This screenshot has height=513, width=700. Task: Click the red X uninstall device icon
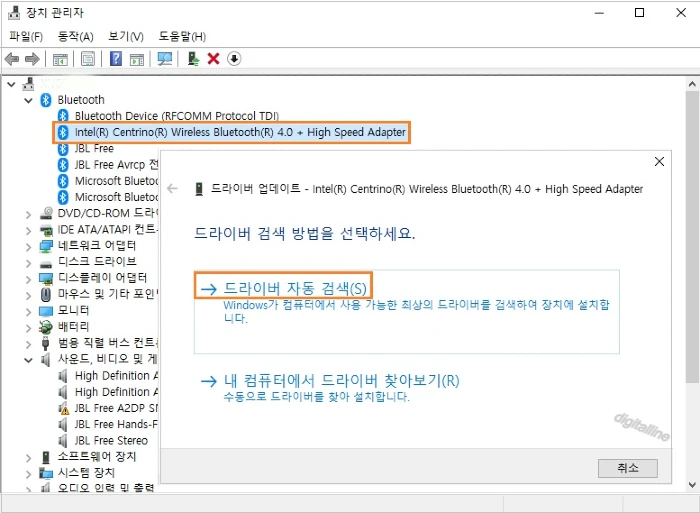213,58
